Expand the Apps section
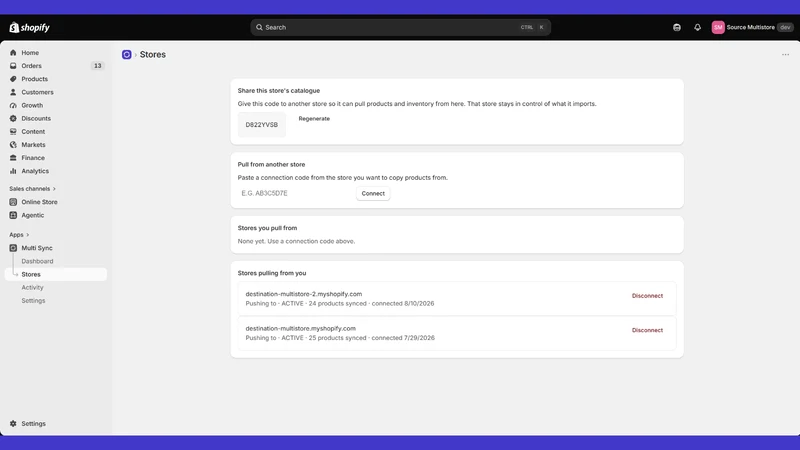This screenshot has height=450, width=800. (19, 235)
